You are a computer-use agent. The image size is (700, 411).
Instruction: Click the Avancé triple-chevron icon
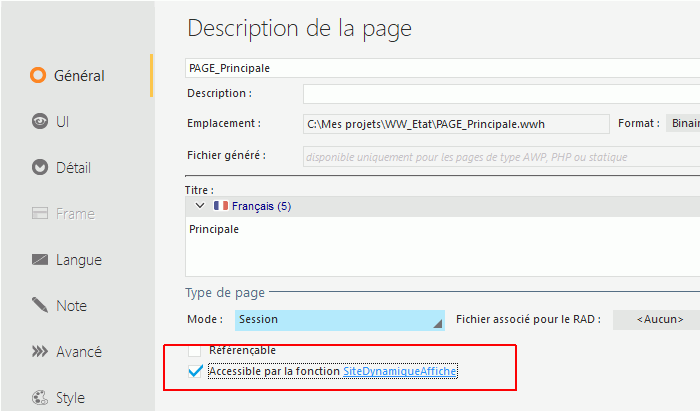pyautogui.click(x=40, y=351)
